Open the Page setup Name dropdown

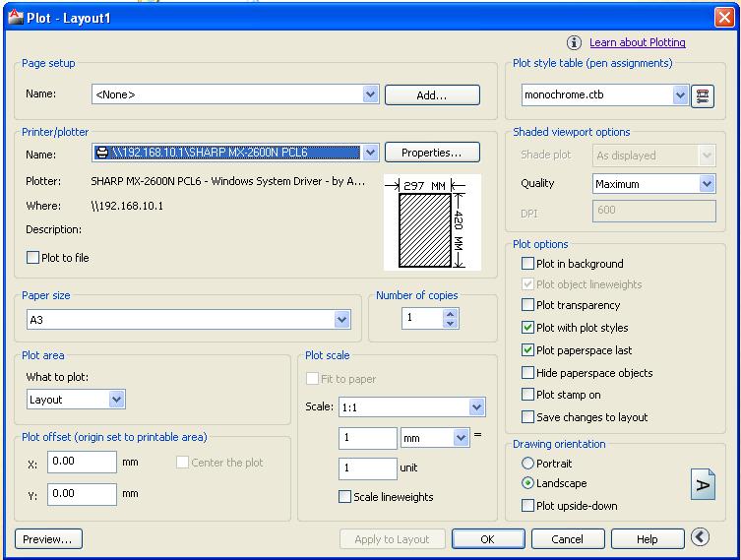tap(370, 94)
